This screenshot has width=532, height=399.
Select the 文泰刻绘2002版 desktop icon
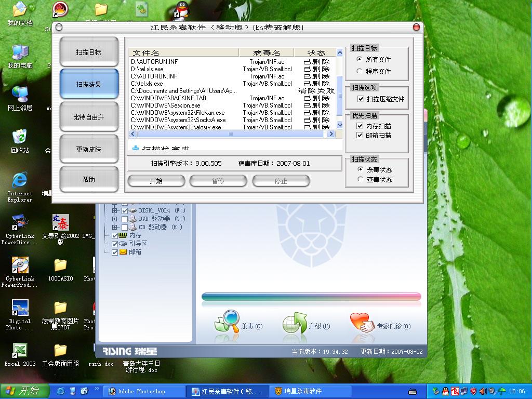click(x=60, y=229)
